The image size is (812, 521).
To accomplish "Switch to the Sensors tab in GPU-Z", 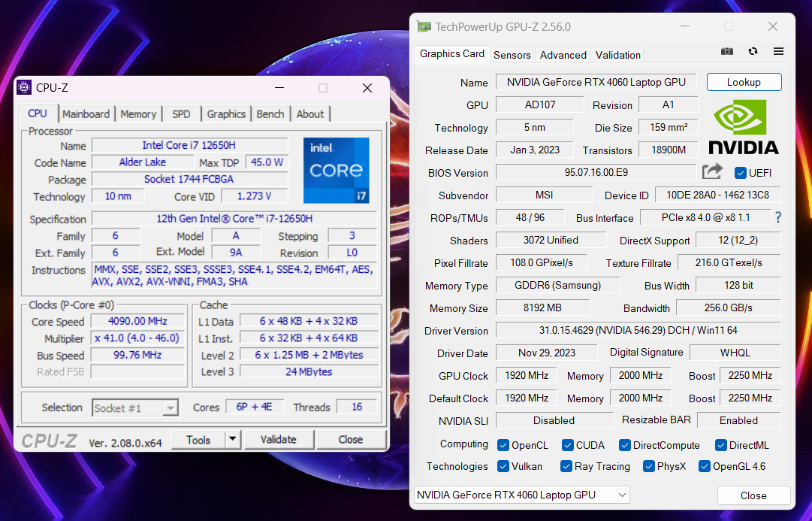I will [x=512, y=55].
